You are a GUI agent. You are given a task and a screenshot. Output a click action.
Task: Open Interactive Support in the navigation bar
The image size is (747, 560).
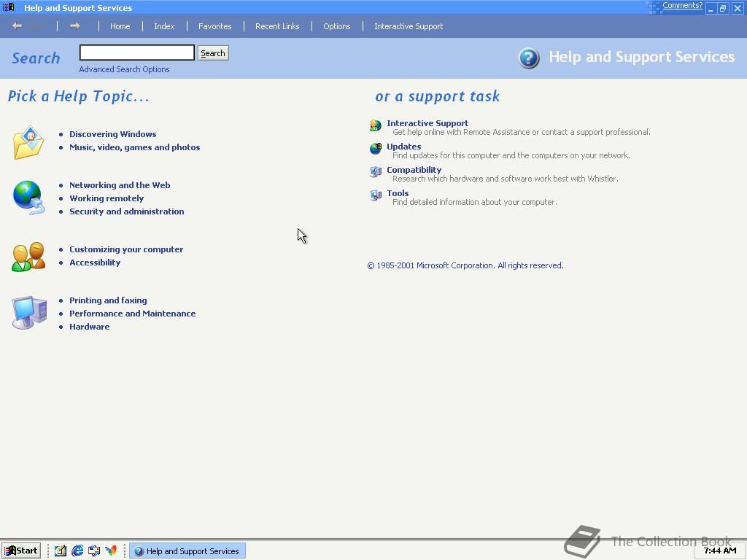point(409,26)
